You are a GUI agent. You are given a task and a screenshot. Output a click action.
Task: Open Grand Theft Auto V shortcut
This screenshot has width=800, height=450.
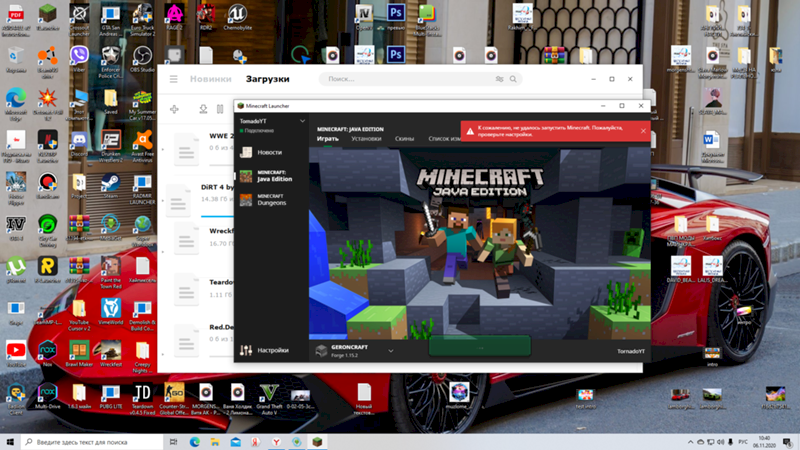[269, 399]
